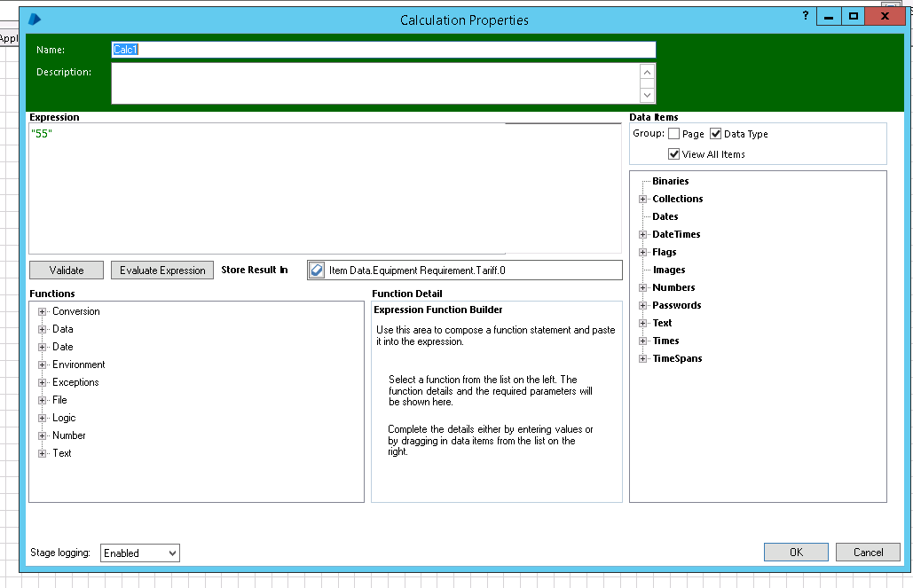Viewport: 913px width, 588px height.
Task: Click inside the Expression editor box
Action: [325, 188]
